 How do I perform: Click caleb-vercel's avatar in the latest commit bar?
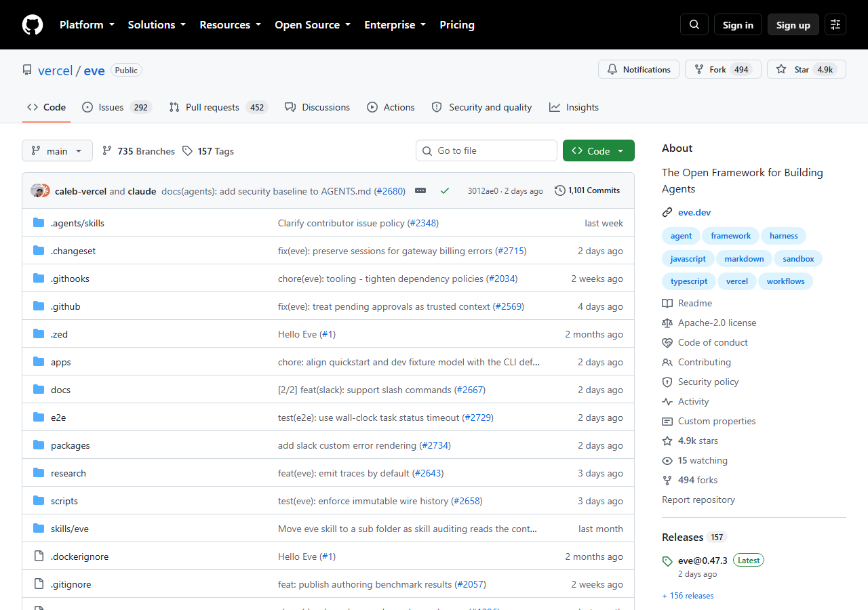pyautogui.click(x=37, y=190)
